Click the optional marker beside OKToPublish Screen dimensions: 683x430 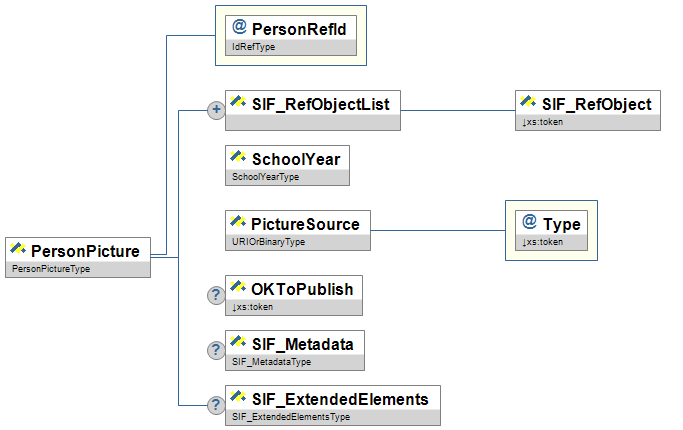215,294
